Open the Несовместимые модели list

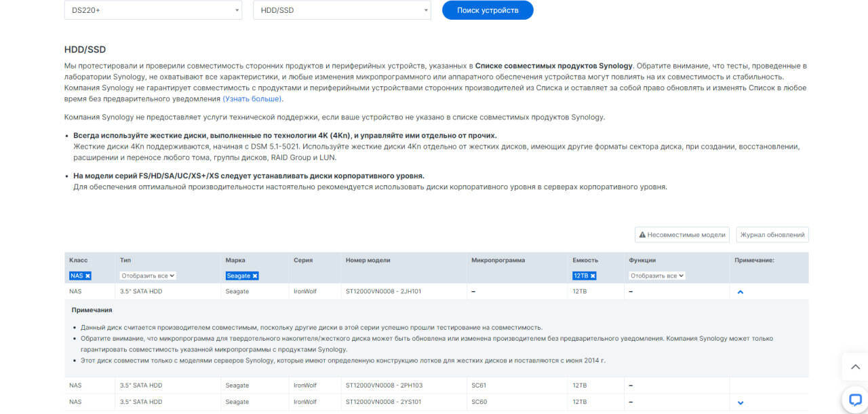click(682, 235)
